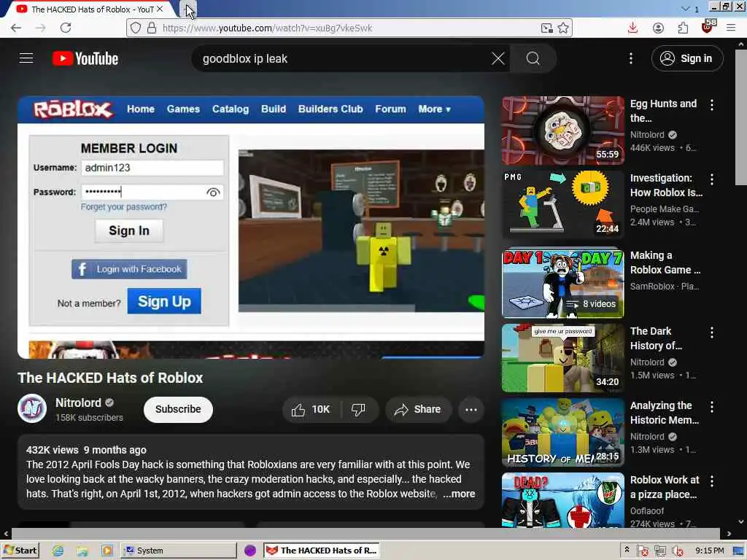Open Day 1 Day 7 playlist thumbnail

(562, 283)
